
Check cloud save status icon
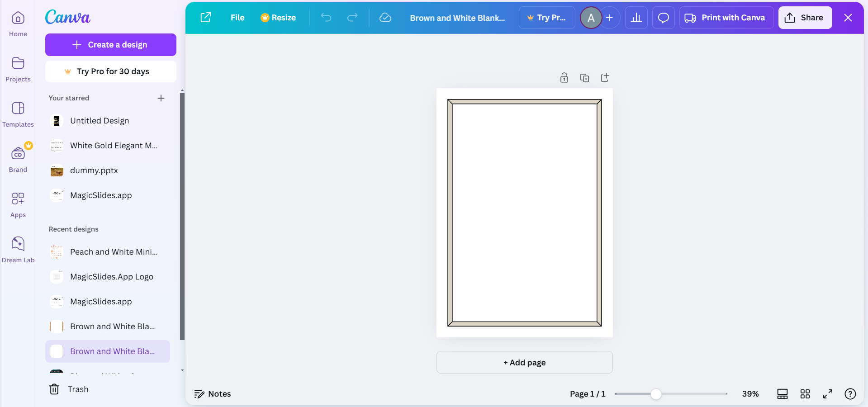(385, 18)
